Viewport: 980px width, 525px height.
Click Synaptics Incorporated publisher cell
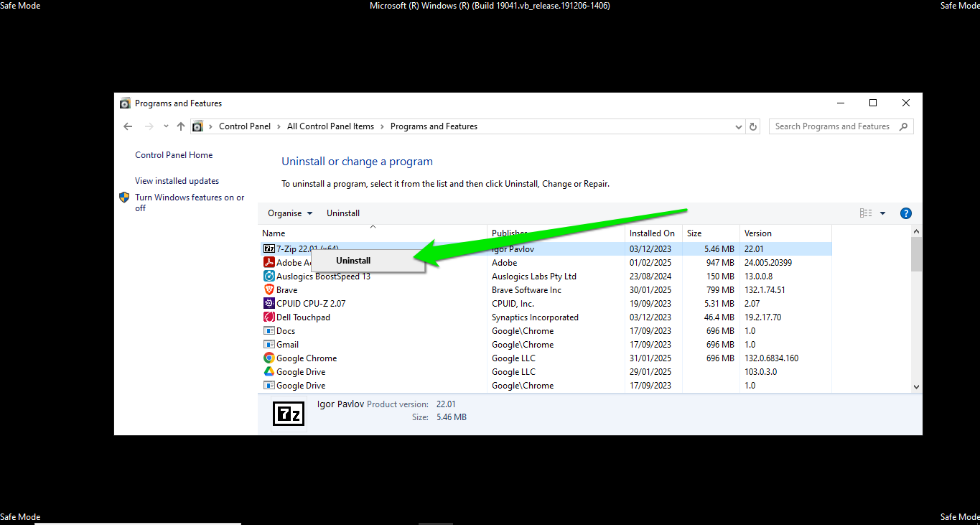click(x=535, y=317)
